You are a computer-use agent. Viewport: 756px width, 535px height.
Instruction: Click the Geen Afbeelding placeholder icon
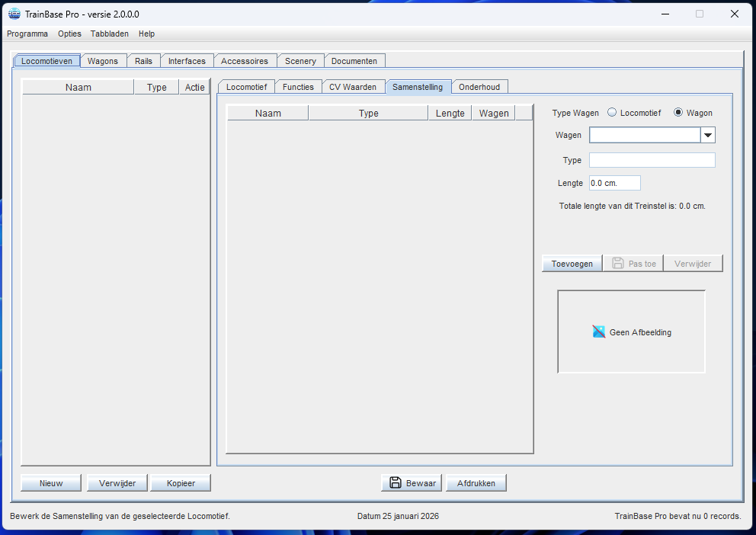pyautogui.click(x=599, y=332)
